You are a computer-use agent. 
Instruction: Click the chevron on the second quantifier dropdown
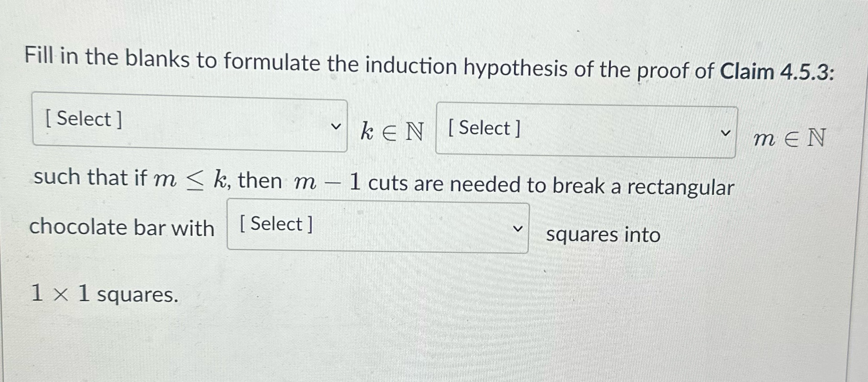[x=726, y=132]
